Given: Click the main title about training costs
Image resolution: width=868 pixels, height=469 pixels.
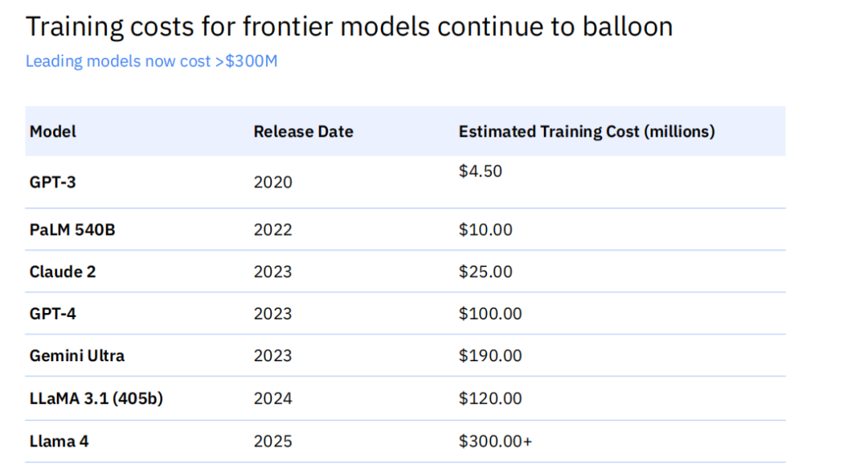Looking at the screenshot, I should coord(350,27).
